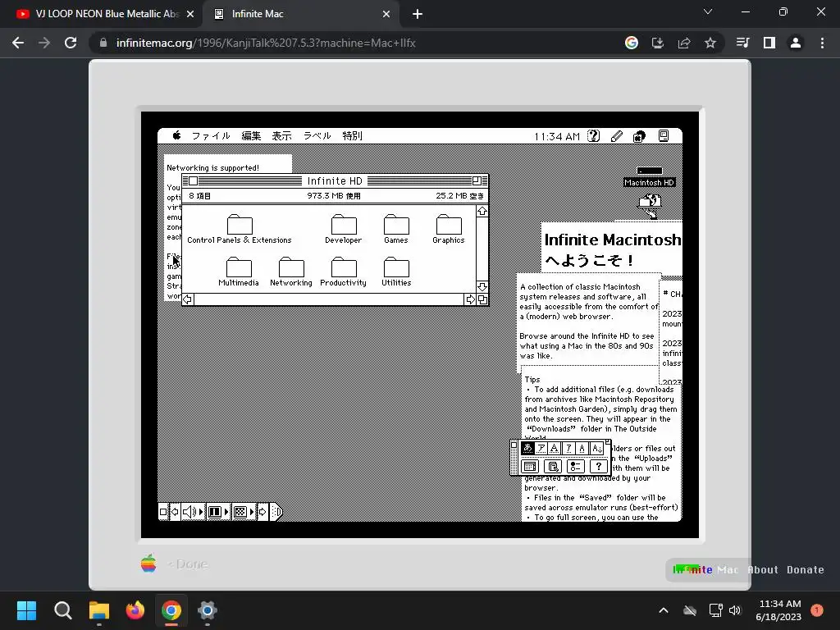
Task: Click the About link
Action: coord(763,570)
